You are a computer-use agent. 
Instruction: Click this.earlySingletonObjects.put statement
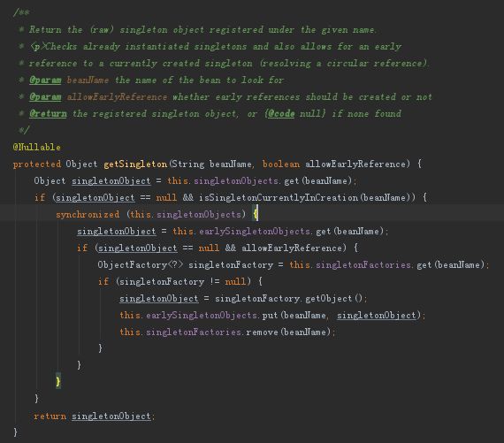[x=272, y=315]
